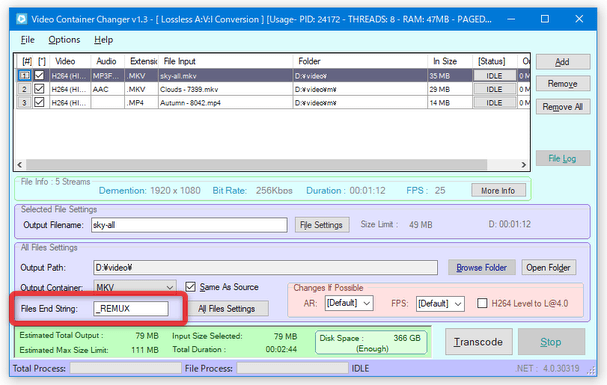607x385 pixels.
Task: Click the Disk Space 366 GB indicator
Action: [371, 342]
